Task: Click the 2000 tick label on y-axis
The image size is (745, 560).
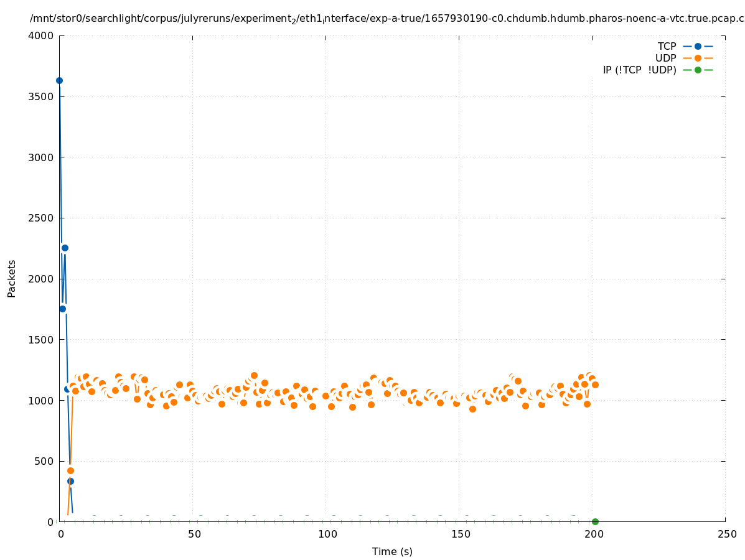Action: click(41, 279)
